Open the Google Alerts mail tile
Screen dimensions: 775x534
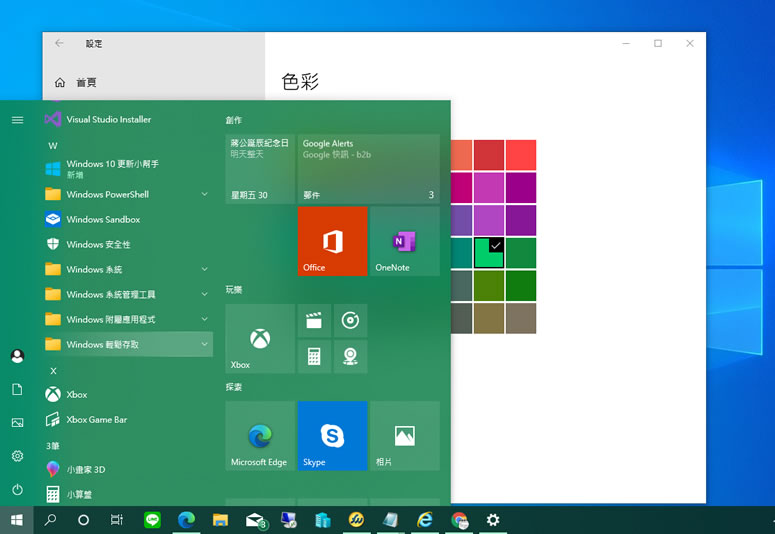point(369,169)
